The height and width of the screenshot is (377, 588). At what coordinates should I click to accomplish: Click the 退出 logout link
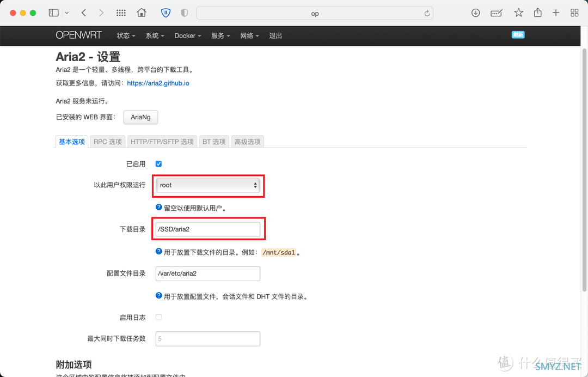coord(275,35)
